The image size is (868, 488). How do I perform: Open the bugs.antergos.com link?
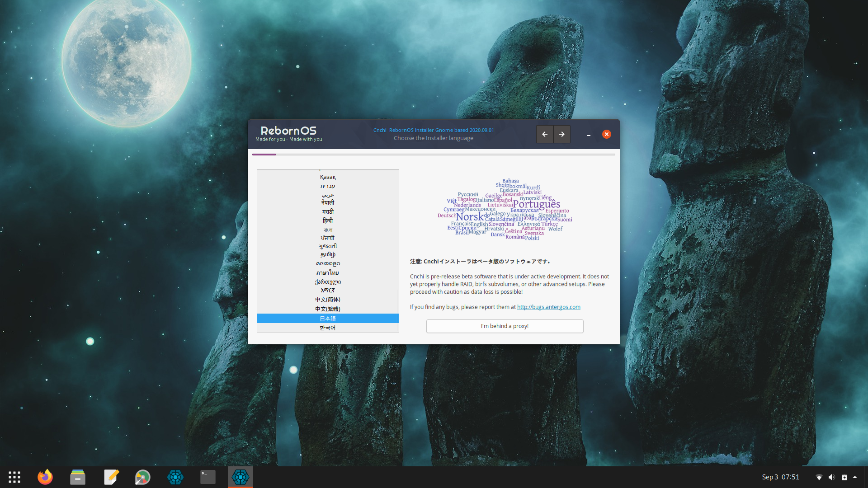tap(548, 307)
